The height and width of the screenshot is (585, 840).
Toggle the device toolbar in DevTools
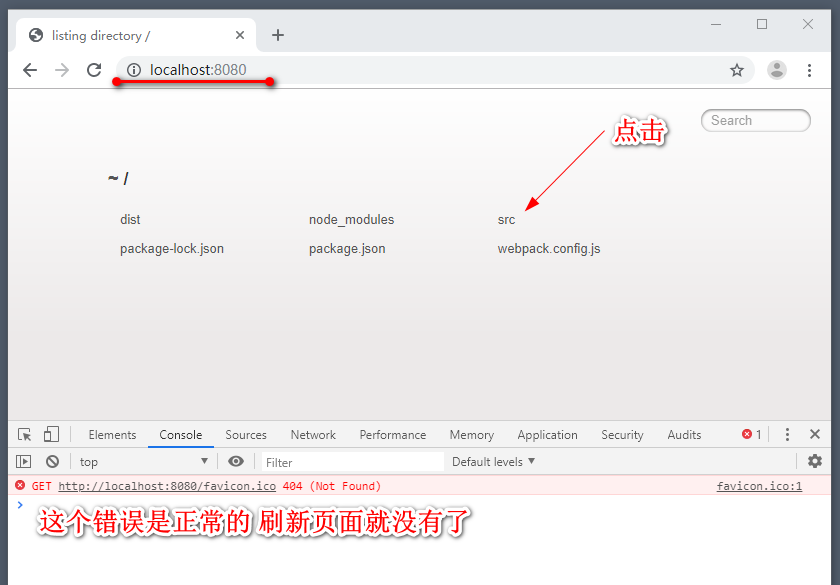(x=50, y=434)
